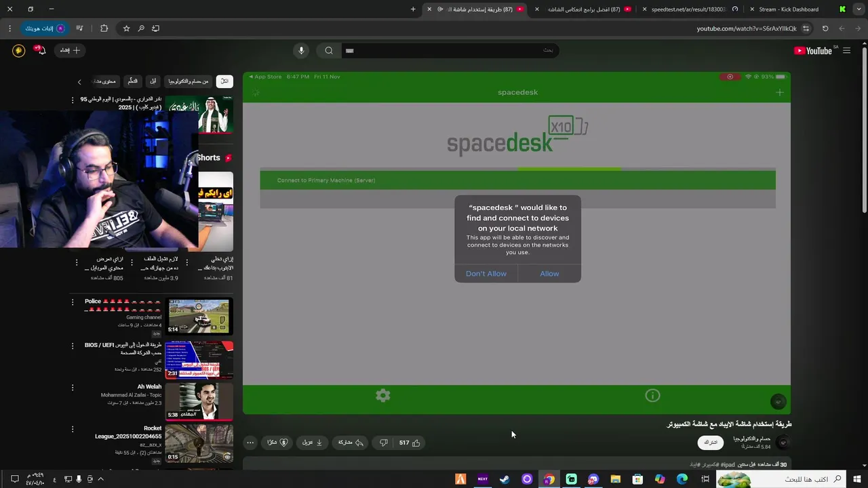This screenshot has height=488, width=868.
Task: Click the YouTube create plus button
Action: [70, 50]
